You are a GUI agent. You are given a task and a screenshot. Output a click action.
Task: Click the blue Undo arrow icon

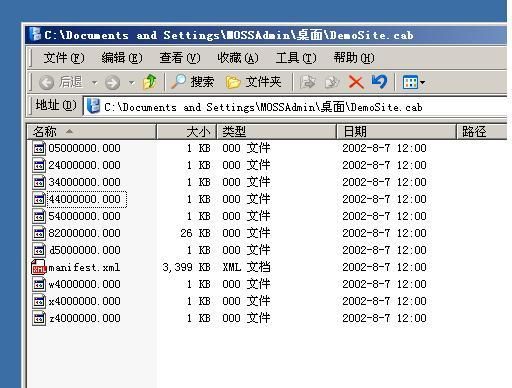(x=380, y=81)
